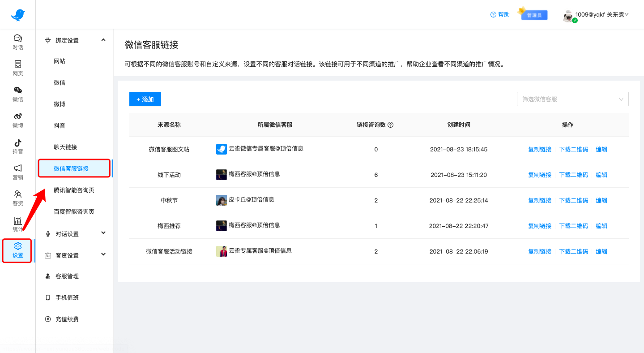The height and width of the screenshot is (353, 644).
Task: Open the 对话 panel in the sidebar
Action: point(17,41)
